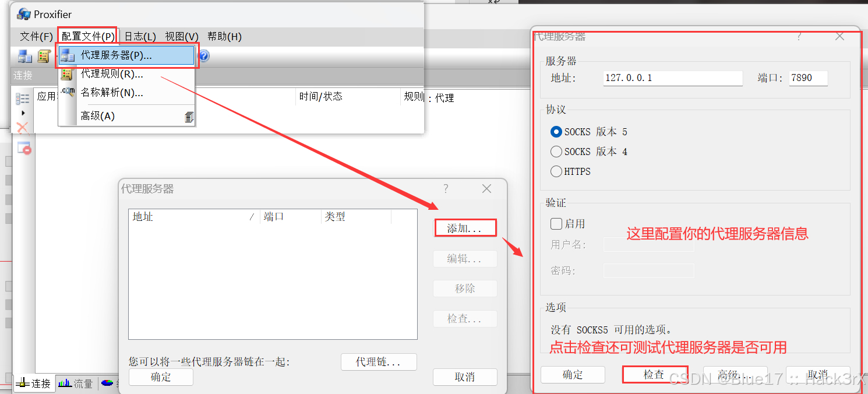The width and height of the screenshot is (868, 394).
Task: Click the proxy servers toolbar icon
Action: click(x=24, y=56)
